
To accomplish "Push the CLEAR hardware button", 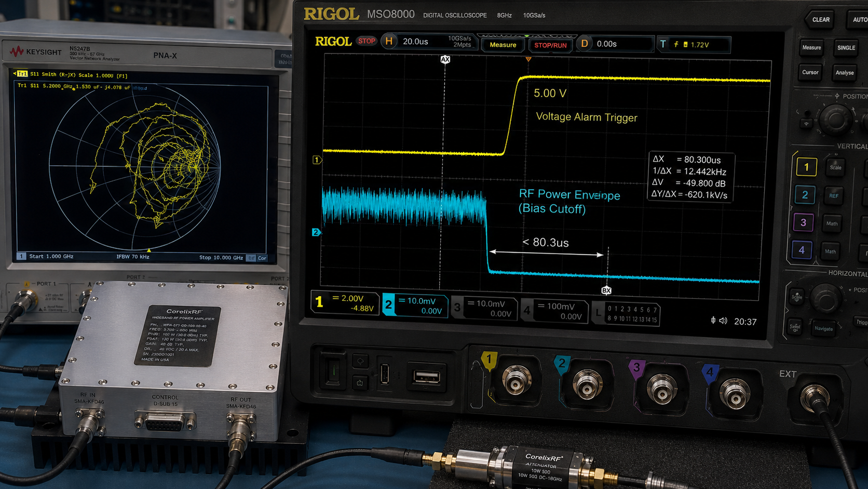I will point(820,20).
